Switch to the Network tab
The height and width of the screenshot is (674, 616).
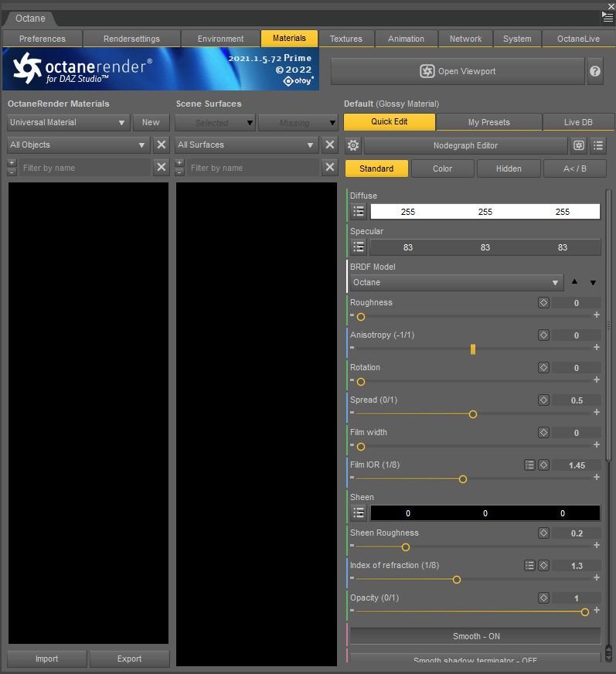465,39
